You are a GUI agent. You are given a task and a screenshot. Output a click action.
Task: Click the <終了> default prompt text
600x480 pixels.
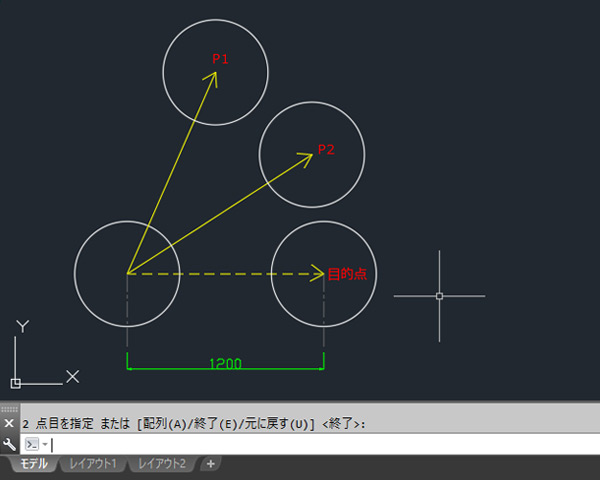tap(341, 424)
